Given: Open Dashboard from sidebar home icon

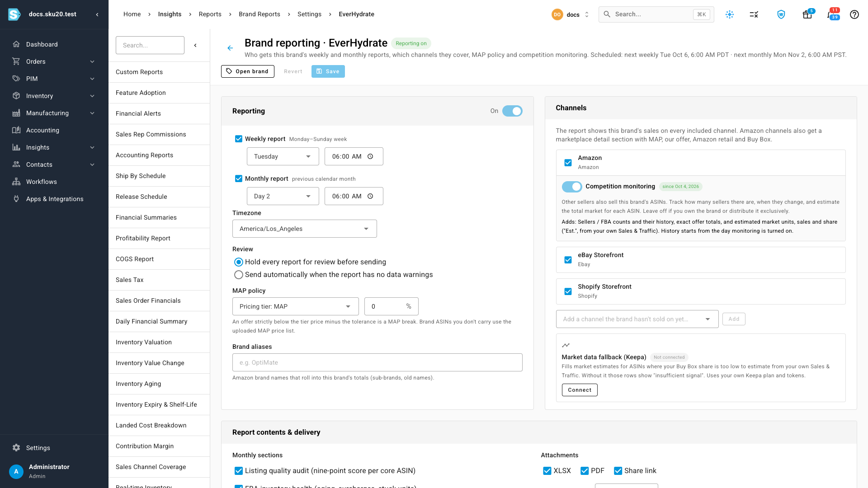Looking at the screenshot, I should 16,44.
